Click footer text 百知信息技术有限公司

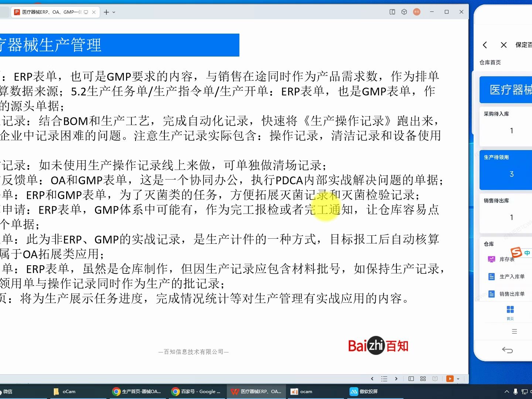click(194, 352)
